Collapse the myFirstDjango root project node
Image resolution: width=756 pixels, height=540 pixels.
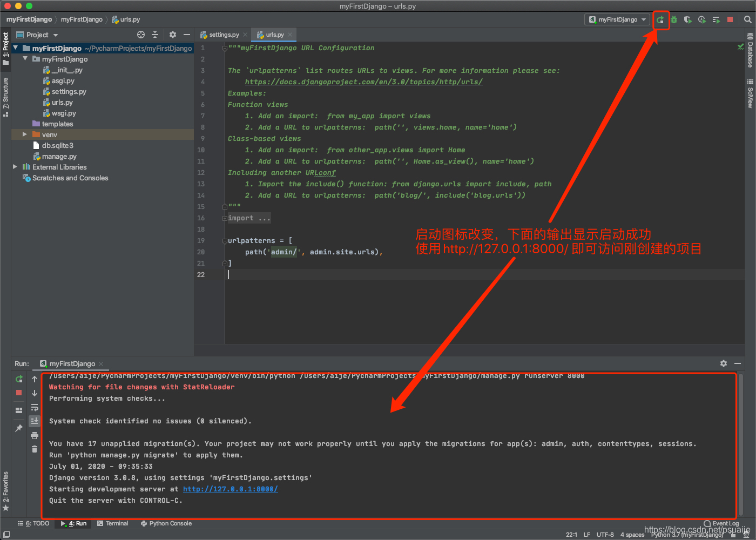coord(16,48)
